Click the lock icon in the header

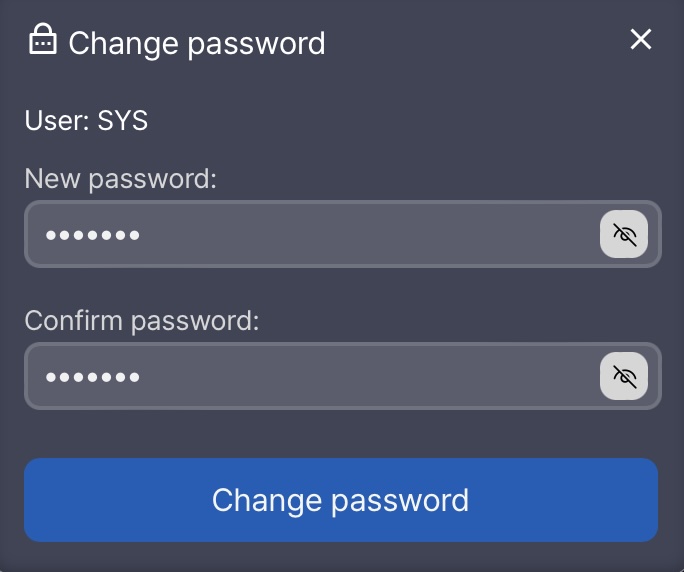click(42, 41)
